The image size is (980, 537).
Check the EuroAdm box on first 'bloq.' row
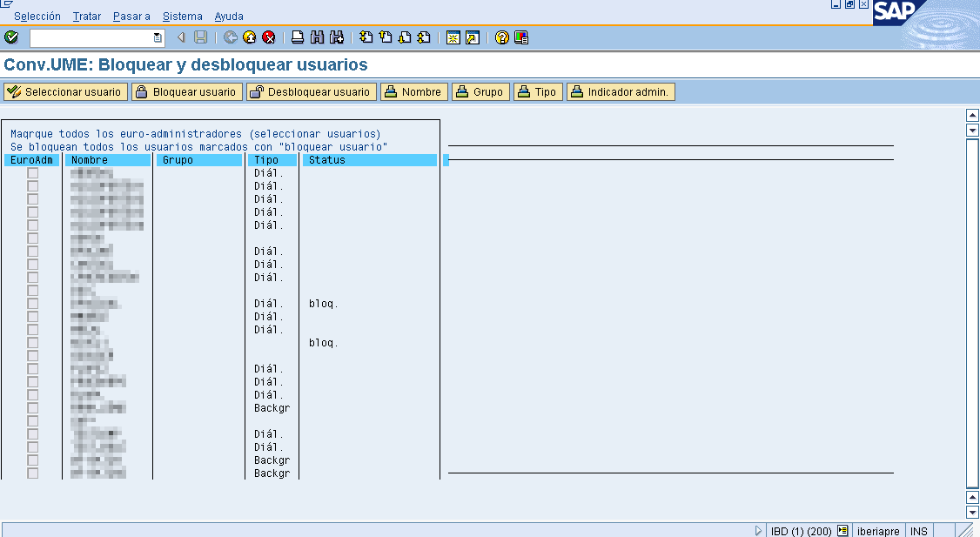[x=33, y=304]
